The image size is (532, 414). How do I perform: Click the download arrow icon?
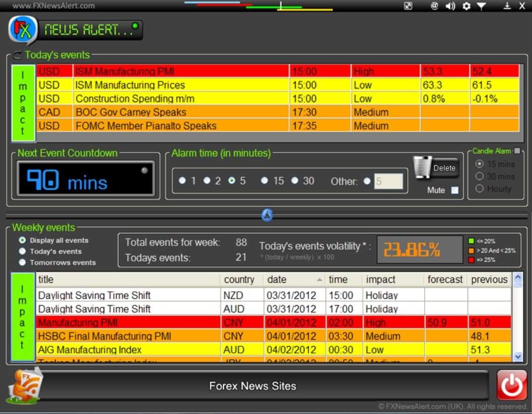pos(507,6)
